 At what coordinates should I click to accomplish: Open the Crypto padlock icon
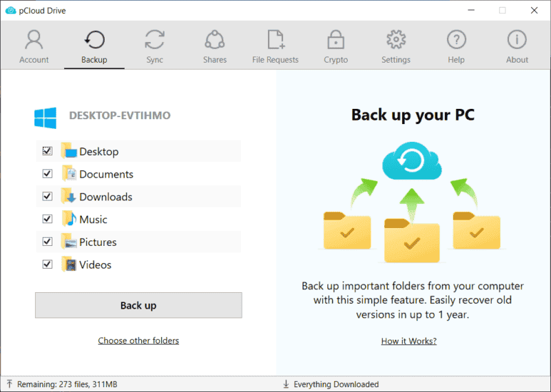point(335,40)
